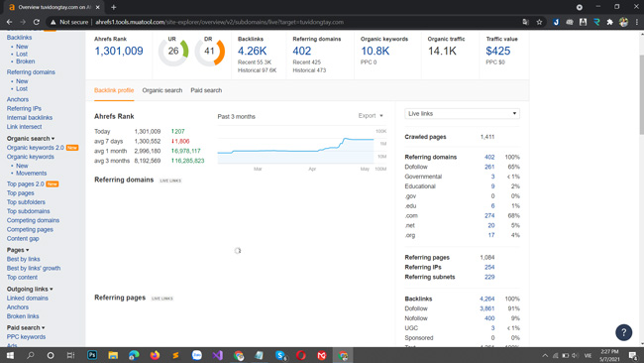Image resolution: width=644 pixels, height=363 pixels.
Task: Click the 4.26K backlinks value
Action: 253,51
